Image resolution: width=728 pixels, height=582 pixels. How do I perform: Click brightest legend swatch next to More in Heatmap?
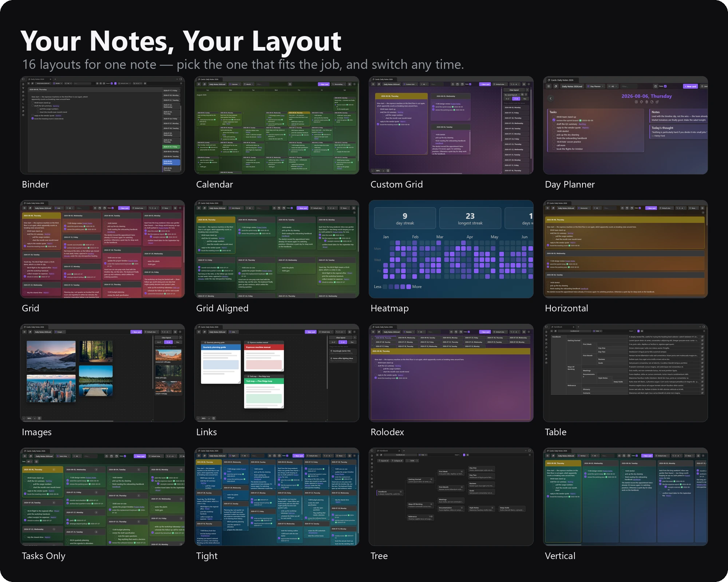pos(408,287)
